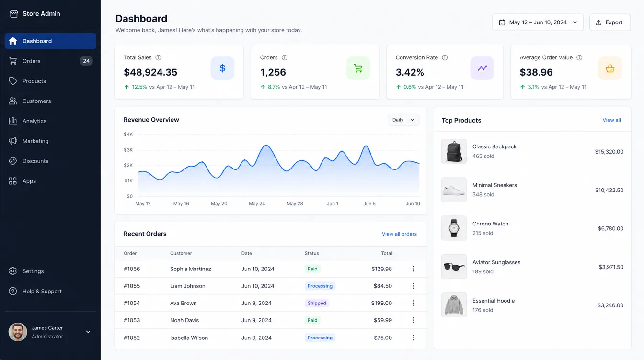Open the more options menu for order #1052
The image size is (644, 360).
click(x=414, y=337)
